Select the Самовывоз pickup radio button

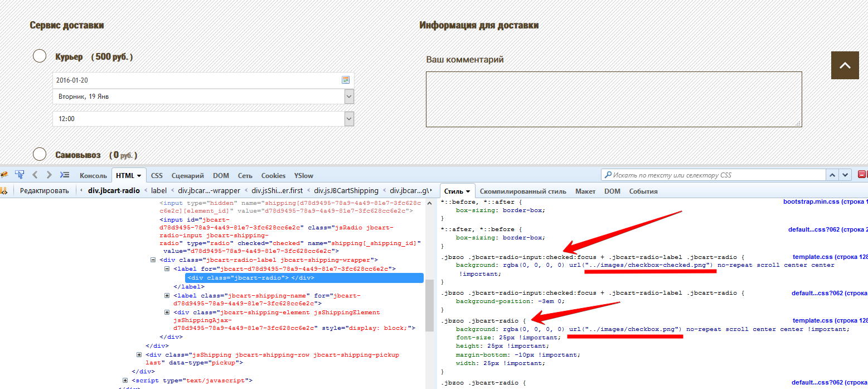[40, 155]
